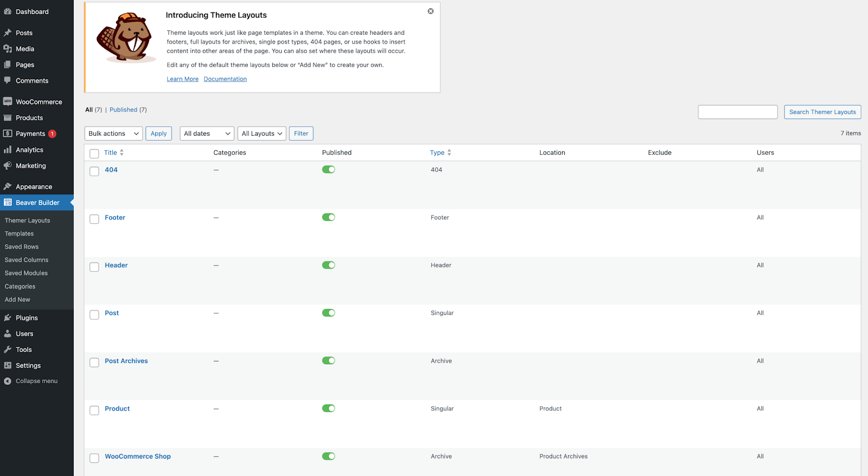The image size is (868, 476).
Task: Sort by Type using sort arrows
Action: coord(449,153)
